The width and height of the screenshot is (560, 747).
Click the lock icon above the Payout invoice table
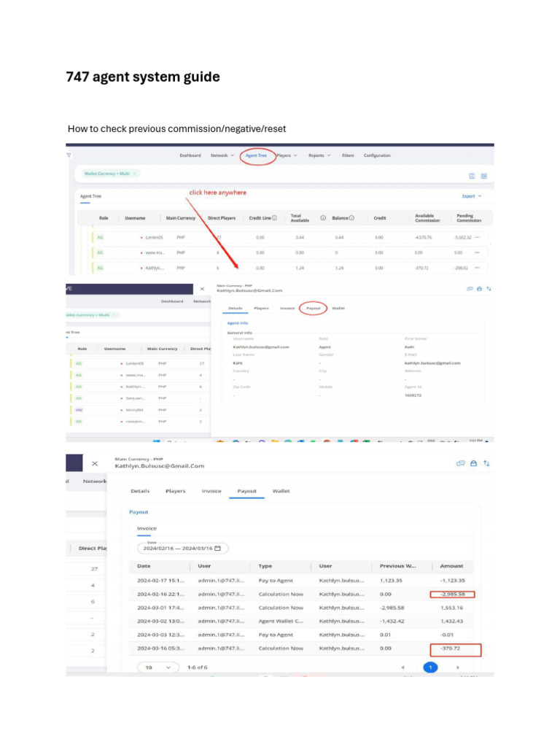[473, 463]
